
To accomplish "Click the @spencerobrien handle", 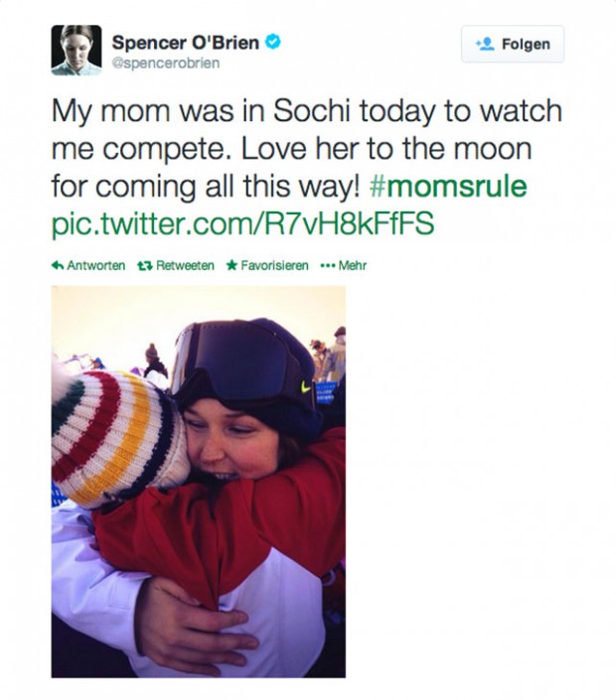I will click(166, 64).
